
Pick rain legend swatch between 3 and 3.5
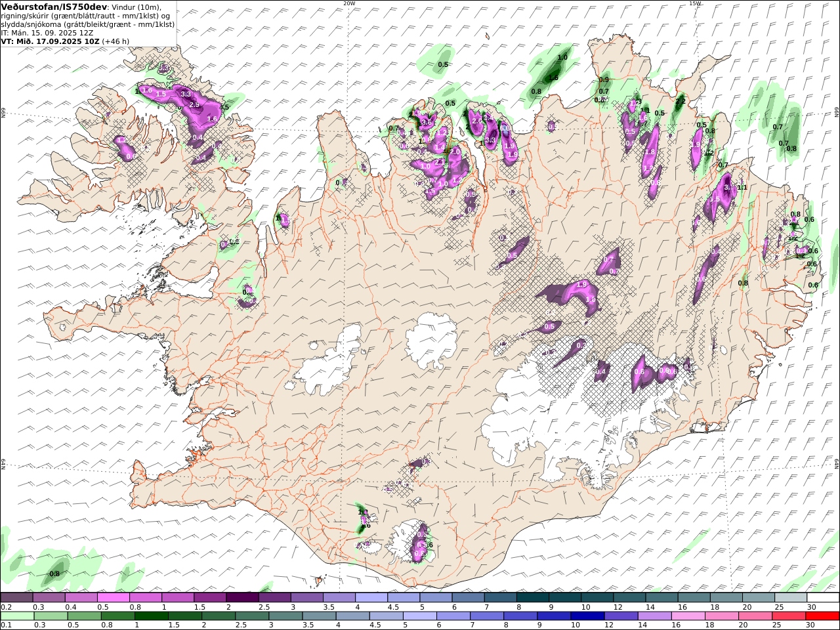coord(285,616)
